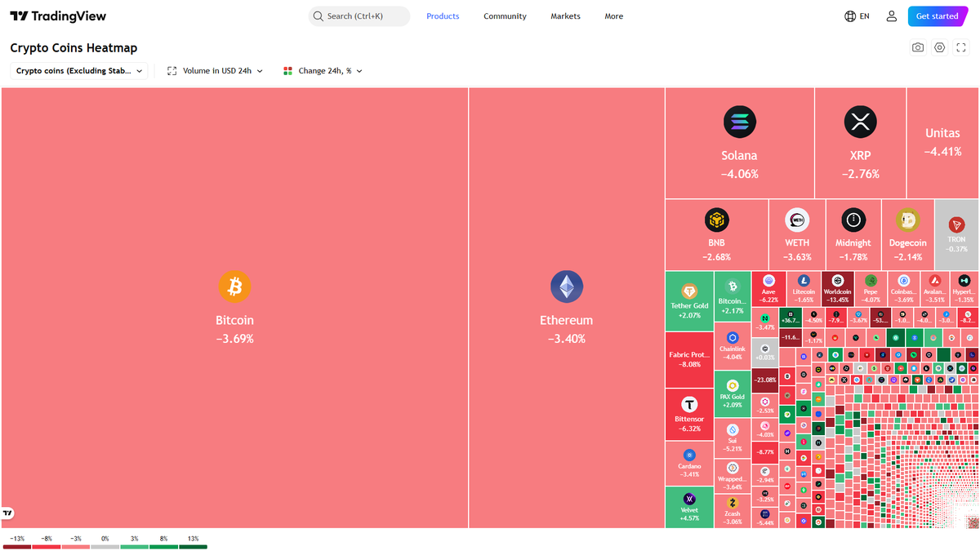Select the 3% green legend swatch
980x551 pixels.
[135, 546]
